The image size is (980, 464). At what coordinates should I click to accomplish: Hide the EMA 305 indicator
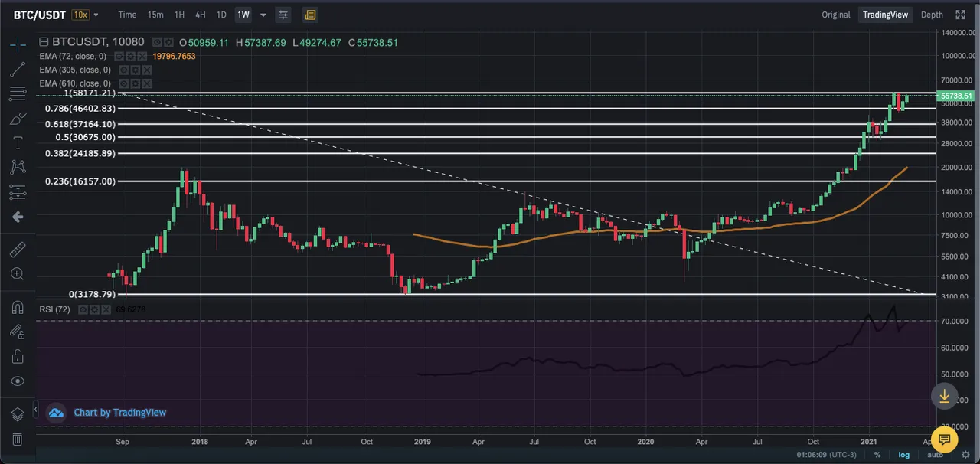tap(124, 70)
